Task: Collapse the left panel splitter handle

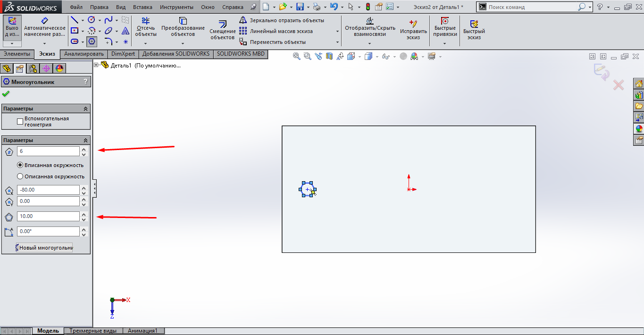Action: click(x=95, y=188)
